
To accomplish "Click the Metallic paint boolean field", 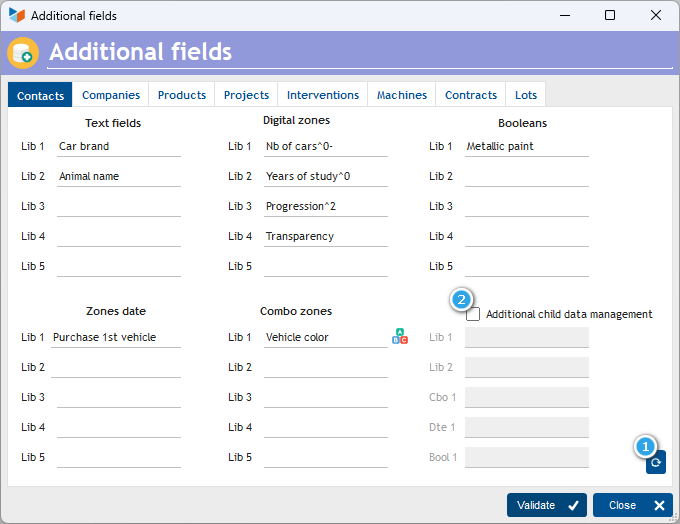I will point(526,146).
